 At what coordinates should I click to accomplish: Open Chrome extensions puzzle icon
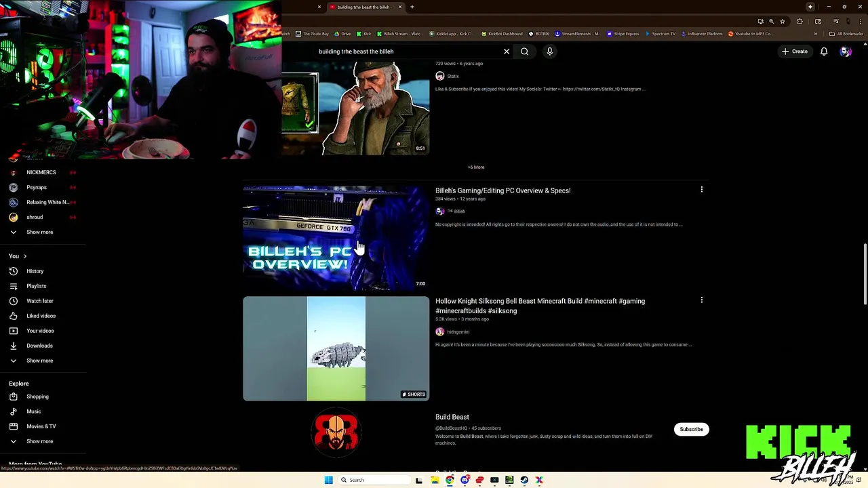(800, 21)
